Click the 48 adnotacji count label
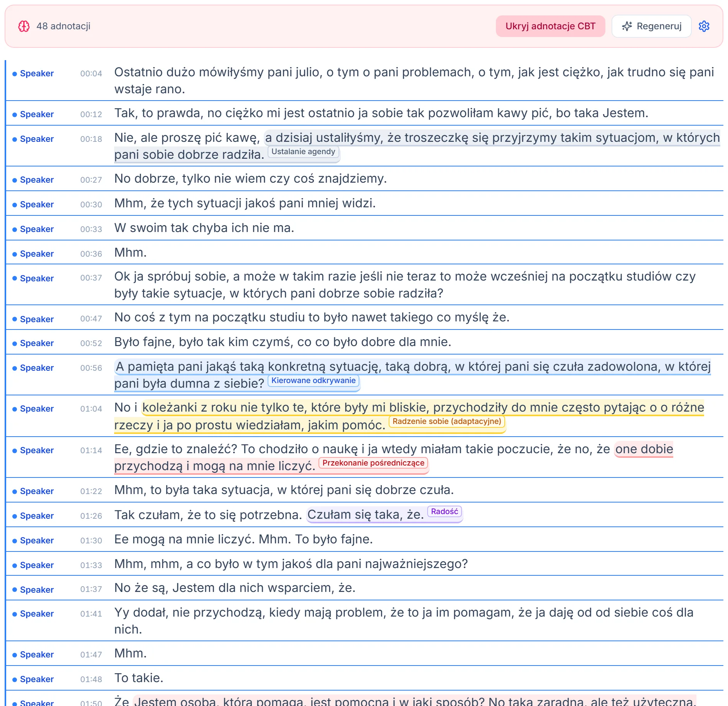728x706 pixels. [x=63, y=26]
